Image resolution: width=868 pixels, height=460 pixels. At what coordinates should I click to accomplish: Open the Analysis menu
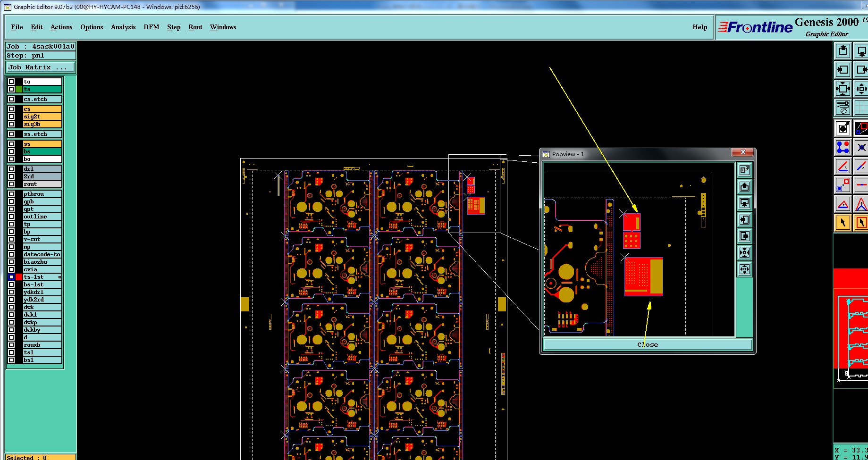point(123,27)
